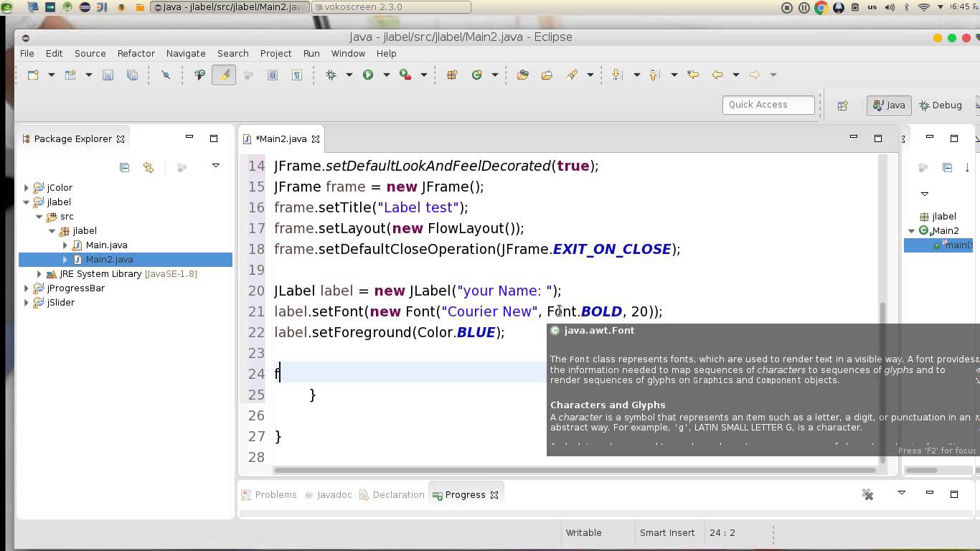Select Main.java in Package Explorer
This screenshot has width=980, height=551.
(x=106, y=245)
